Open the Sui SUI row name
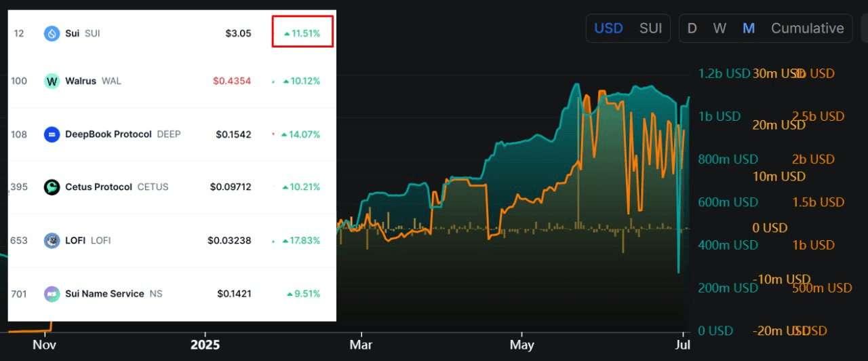868x361 pixels. 82,33
